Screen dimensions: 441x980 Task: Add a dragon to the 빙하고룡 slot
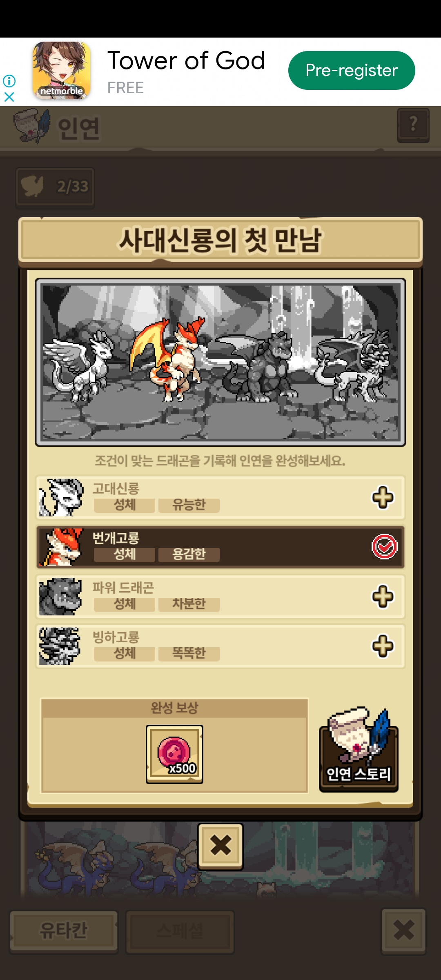coord(383,646)
